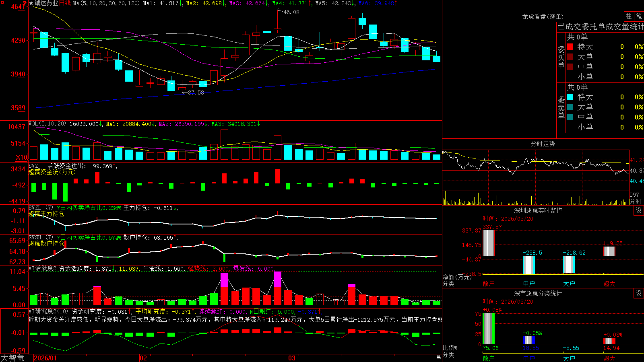The image size is (644, 362).
Task: Open 设 settings of 深市超赢分类统计 panel
Action: [639, 293]
